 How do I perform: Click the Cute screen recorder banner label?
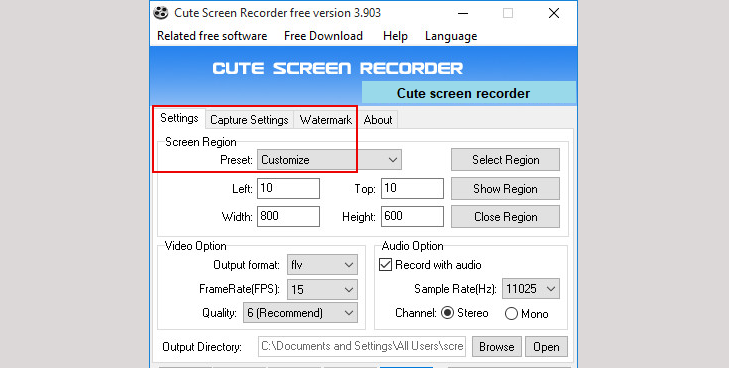[469, 93]
